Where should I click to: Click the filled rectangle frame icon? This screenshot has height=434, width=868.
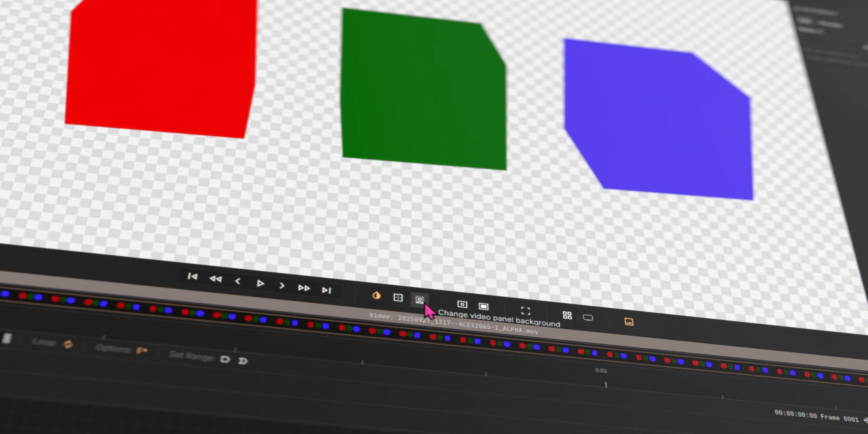click(484, 306)
